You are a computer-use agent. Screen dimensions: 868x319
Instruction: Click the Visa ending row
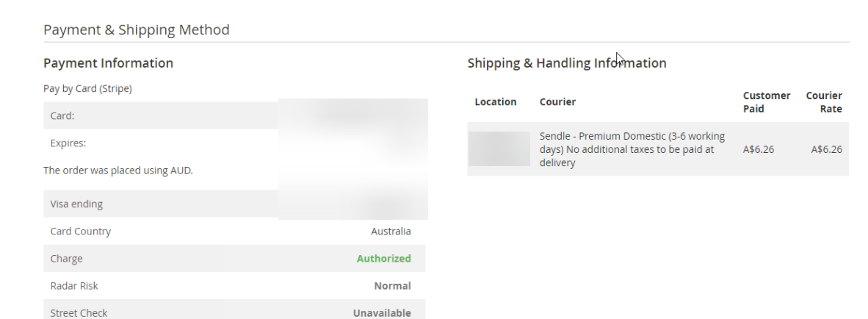pyautogui.click(x=234, y=204)
